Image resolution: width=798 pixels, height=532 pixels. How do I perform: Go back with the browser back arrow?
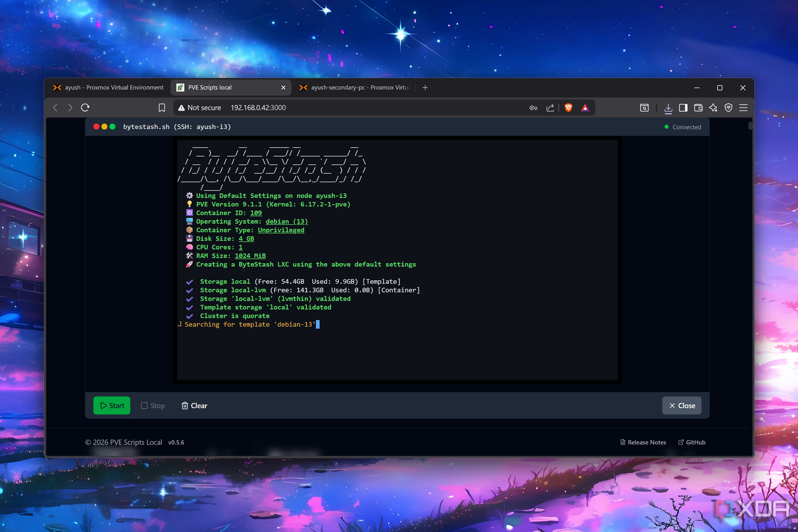tap(55, 108)
